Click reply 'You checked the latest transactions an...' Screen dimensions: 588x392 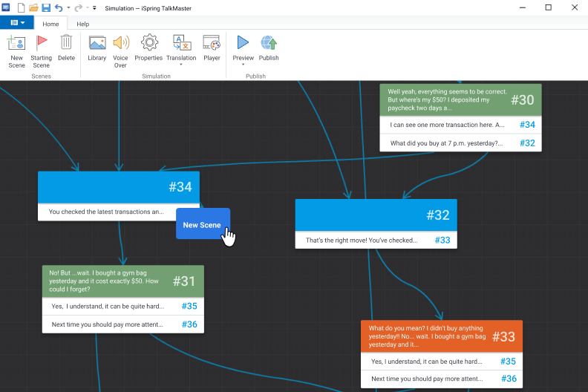pos(106,212)
